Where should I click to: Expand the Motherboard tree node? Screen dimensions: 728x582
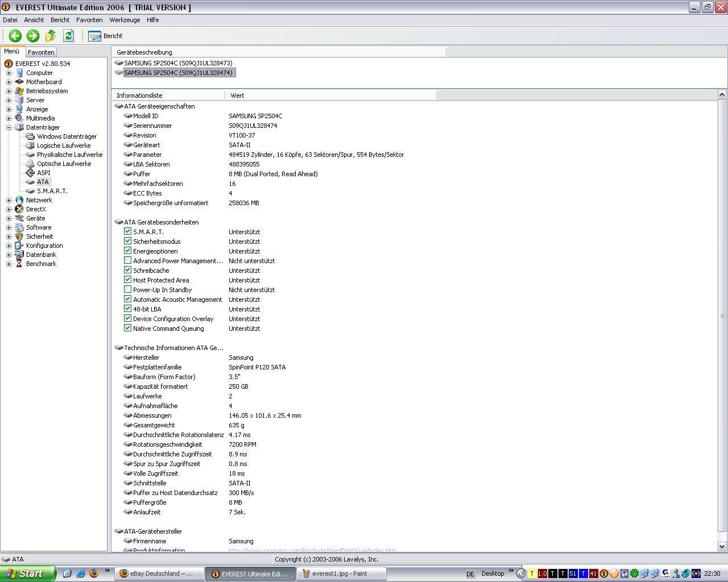[9, 82]
